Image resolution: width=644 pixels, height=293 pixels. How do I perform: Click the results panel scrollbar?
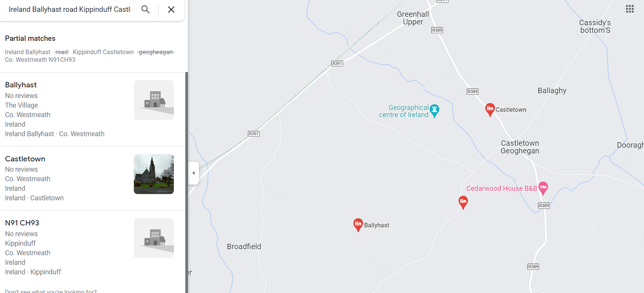click(187, 182)
